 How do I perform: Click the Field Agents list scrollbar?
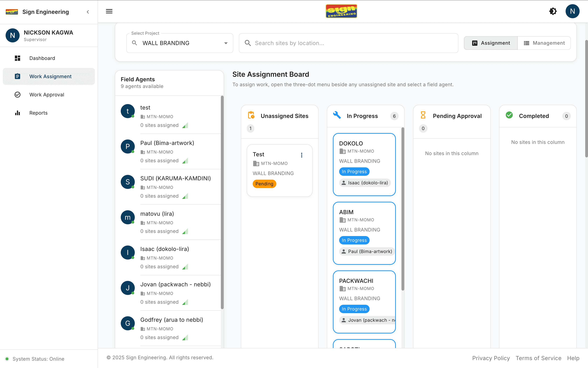click(222, 203)
